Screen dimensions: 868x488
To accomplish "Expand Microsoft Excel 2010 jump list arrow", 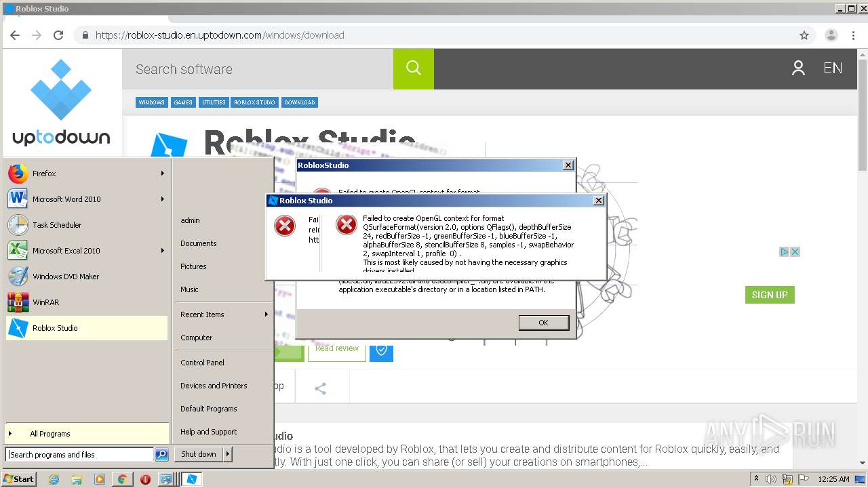I will pos(163,251).
